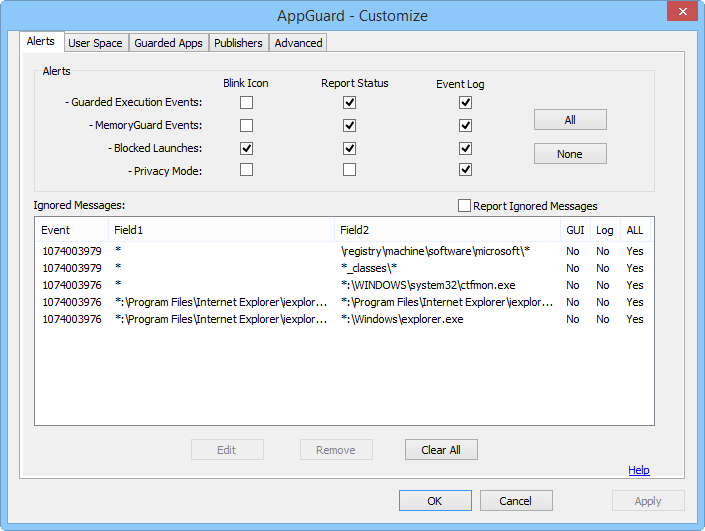Open the Help link
This screenshot has width=705, height=531.
coord(638,470)
